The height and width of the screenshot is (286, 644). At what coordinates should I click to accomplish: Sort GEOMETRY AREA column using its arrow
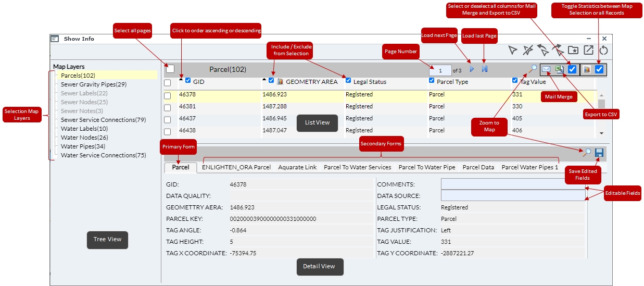(264, 80)
